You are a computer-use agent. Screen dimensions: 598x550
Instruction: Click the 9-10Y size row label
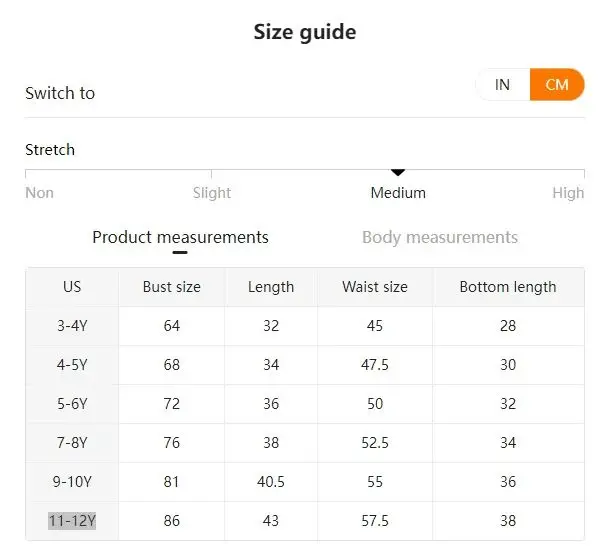[72, 482]
